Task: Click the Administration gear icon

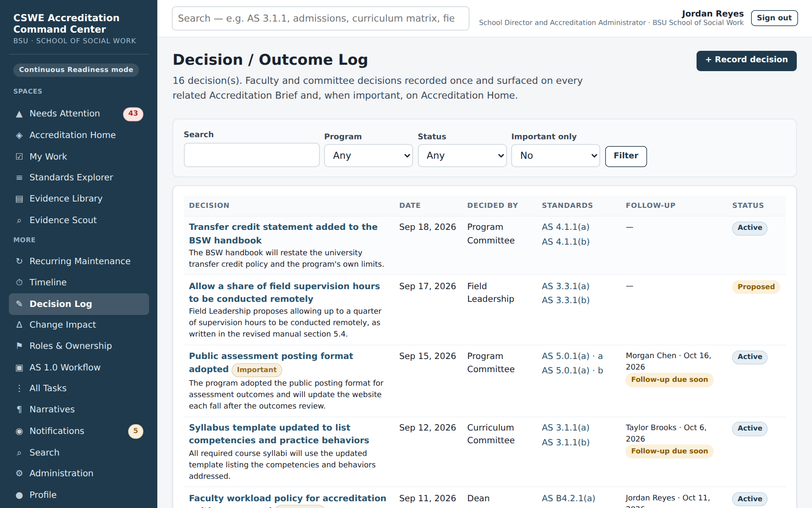Action: (19, 473)
